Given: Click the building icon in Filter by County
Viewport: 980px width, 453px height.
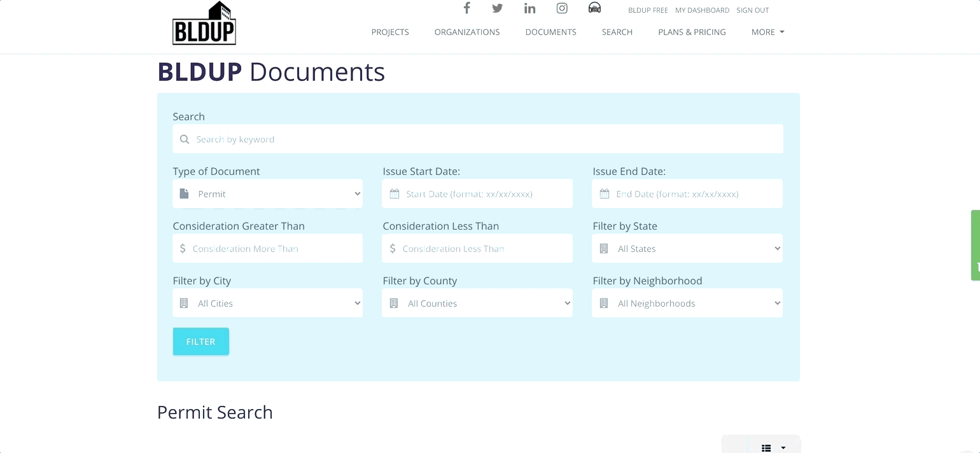Looking at the screenshot, I should point(394,303).
